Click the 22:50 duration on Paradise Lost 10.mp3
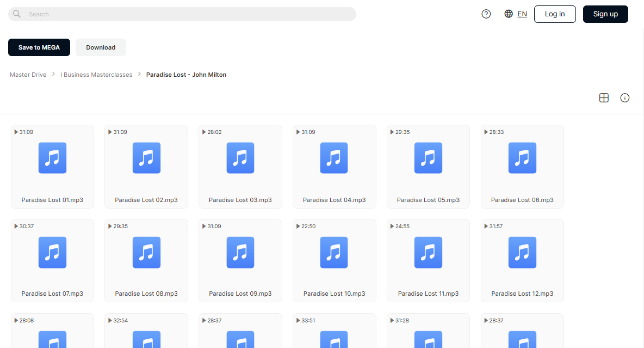The height and width of the screenshot is (348, 644). click(x=308, y=226)
